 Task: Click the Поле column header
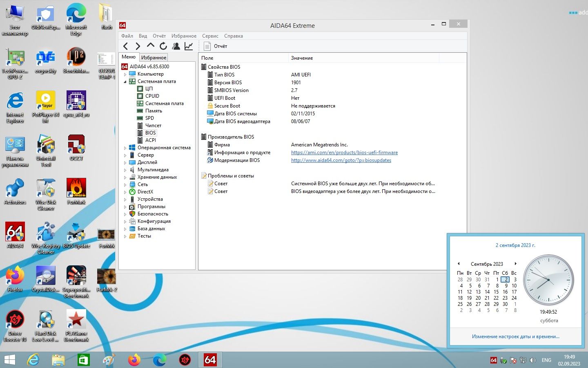[243, 58]
